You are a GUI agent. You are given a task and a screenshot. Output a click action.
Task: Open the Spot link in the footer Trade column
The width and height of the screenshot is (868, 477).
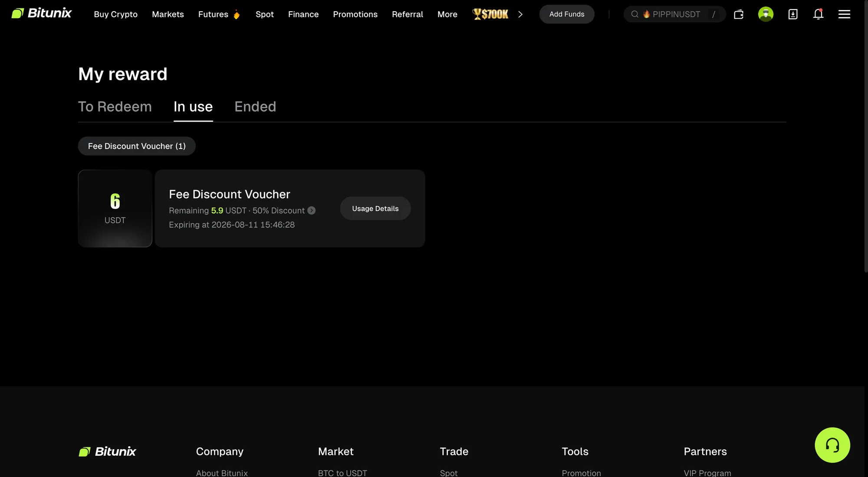pos(449,473)
